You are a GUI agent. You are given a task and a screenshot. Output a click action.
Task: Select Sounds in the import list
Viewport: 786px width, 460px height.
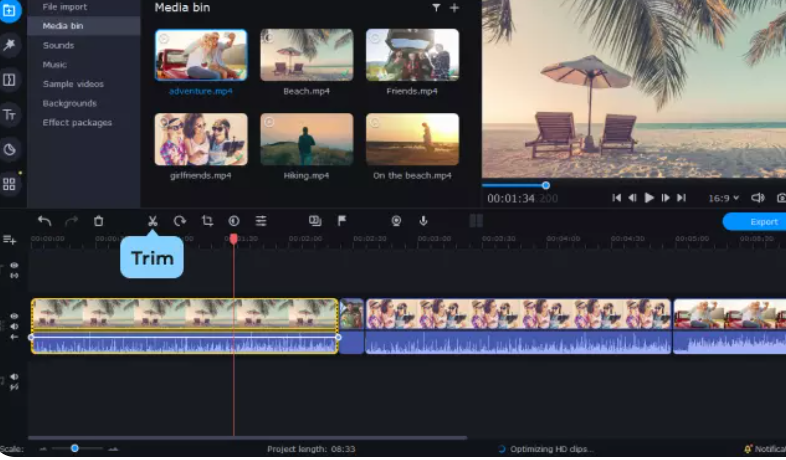click(58, 46)
